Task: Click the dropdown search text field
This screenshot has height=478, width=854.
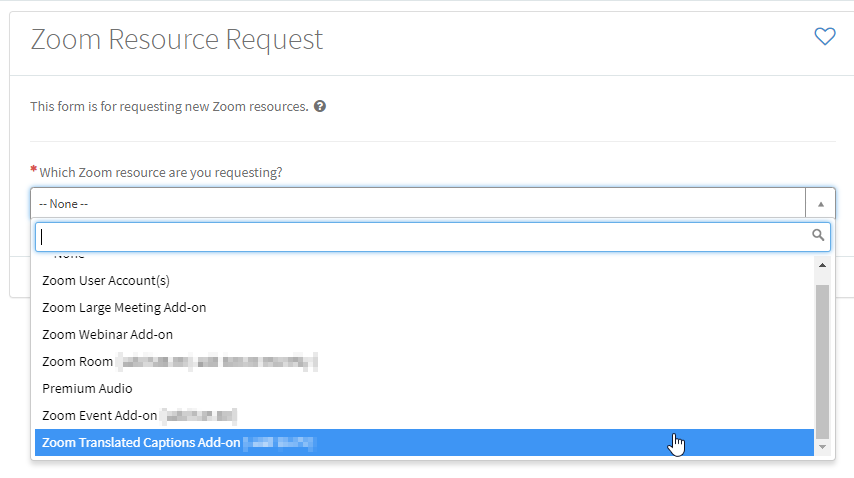Action: point(420,237)
